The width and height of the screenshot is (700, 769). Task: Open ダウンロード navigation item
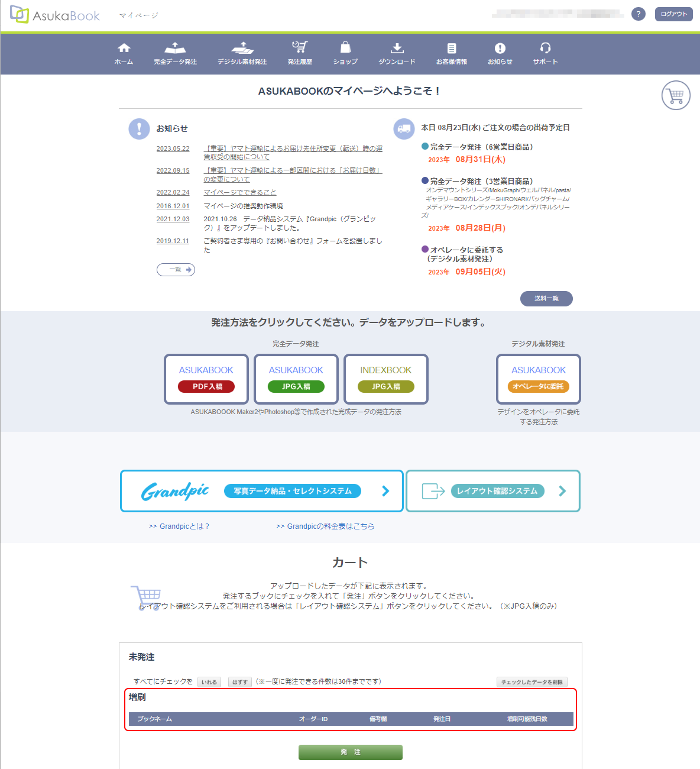[397, 53]
